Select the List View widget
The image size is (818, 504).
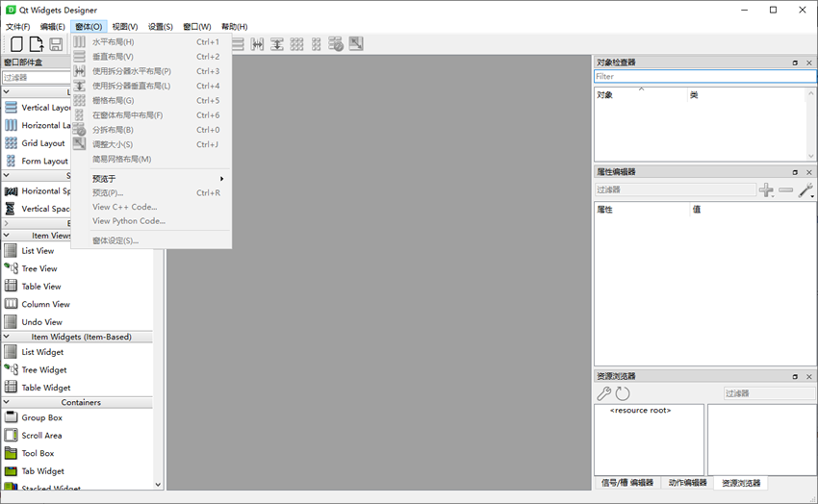tap(29, 251)
